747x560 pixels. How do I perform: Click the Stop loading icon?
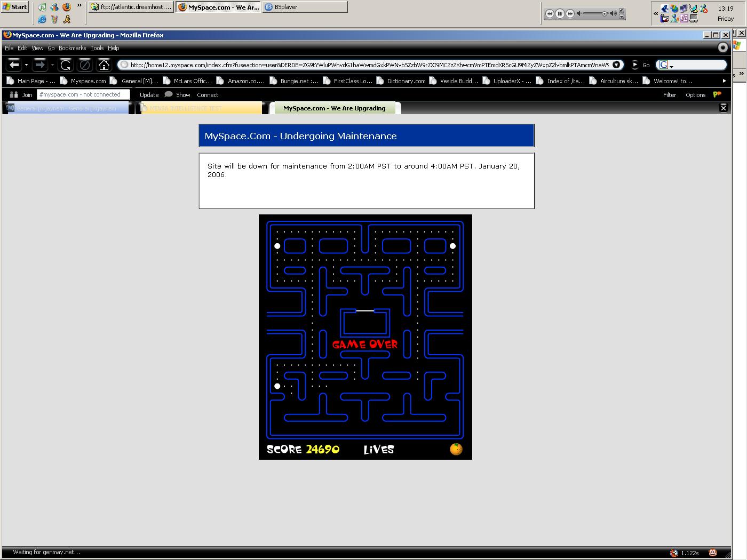pos(85,65)
